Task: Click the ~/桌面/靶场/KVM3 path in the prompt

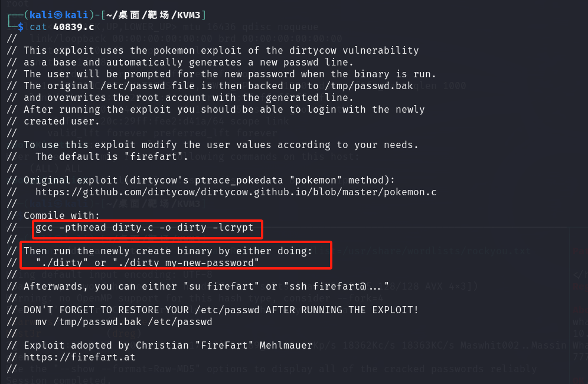Action: [x=153, y=15]
